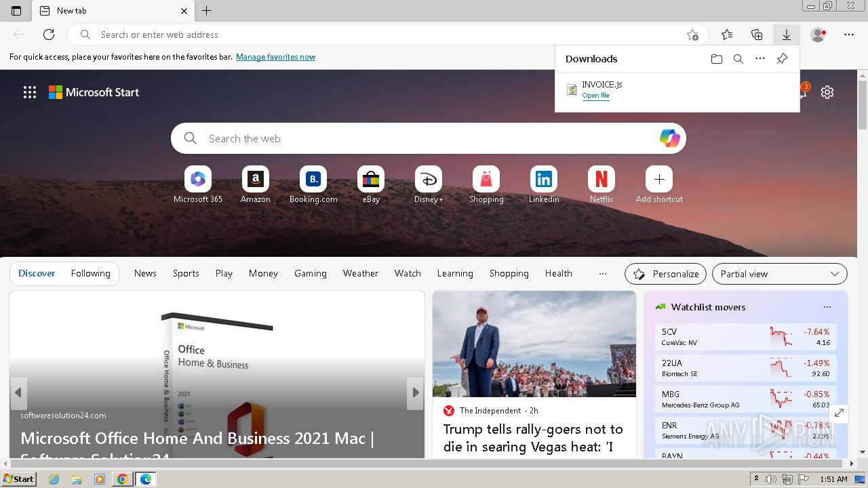Image resolution: width=868 pixels, height=488 pixels.
Task: Open the browser profile avatar
Action: [818, 35]
